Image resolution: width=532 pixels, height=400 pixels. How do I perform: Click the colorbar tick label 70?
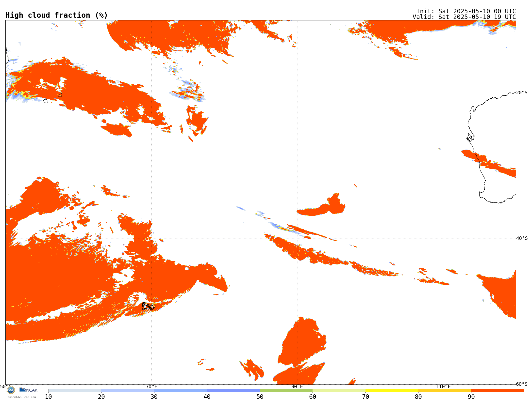point(366,397)
